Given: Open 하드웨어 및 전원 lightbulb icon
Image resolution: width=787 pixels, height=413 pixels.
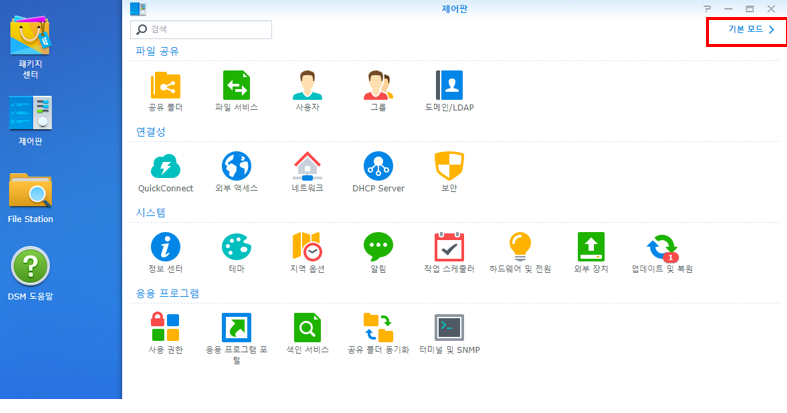Looking at the screenshot, I should click(520, 247).
